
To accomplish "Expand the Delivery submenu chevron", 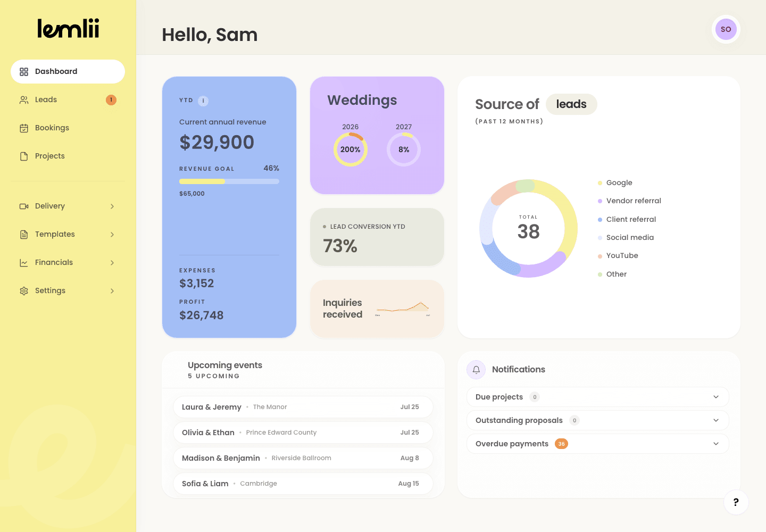I will pyautogui.click(x=112, y=206).
